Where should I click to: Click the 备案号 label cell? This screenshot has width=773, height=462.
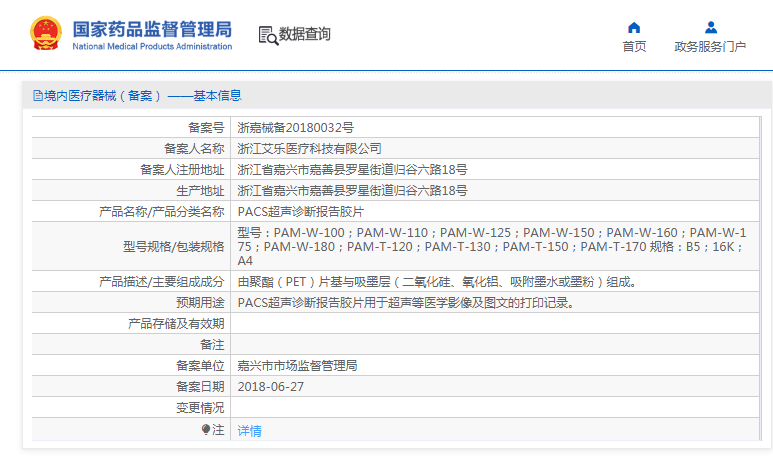pos(131,128)
